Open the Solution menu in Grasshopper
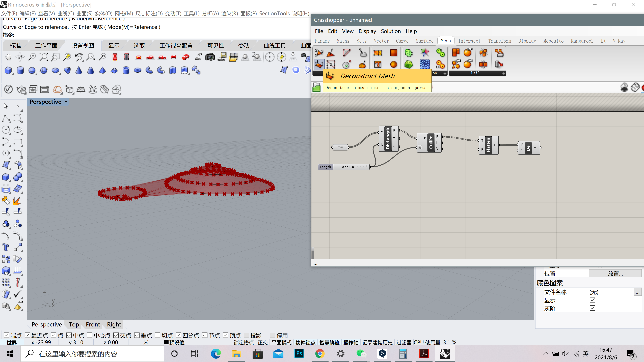This screenshot has height=362, width=644. [x=391, y=31]
